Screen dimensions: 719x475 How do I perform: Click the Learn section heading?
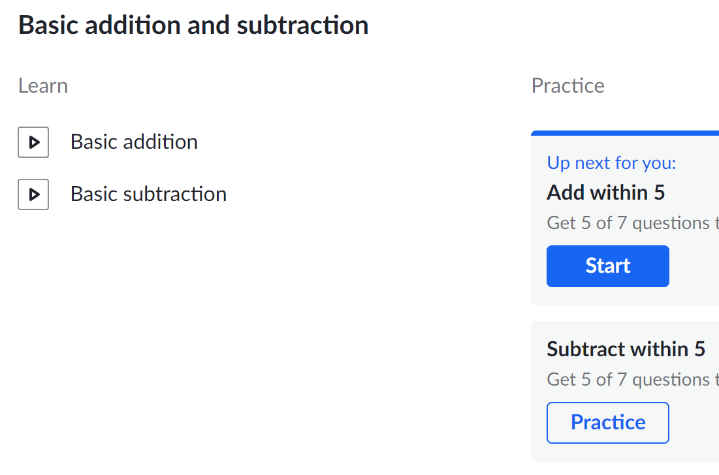click(43, 86)
